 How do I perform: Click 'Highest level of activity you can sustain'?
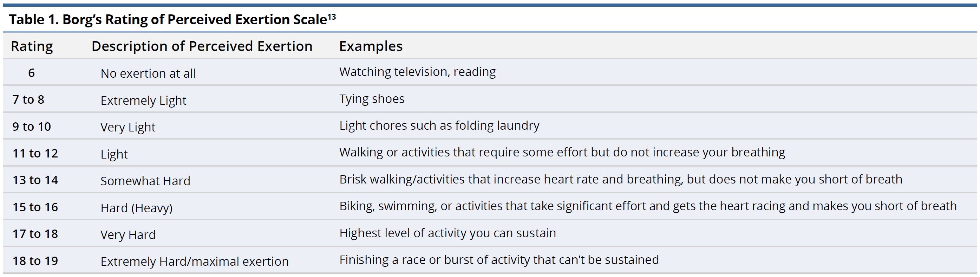(x=448, y=233)
